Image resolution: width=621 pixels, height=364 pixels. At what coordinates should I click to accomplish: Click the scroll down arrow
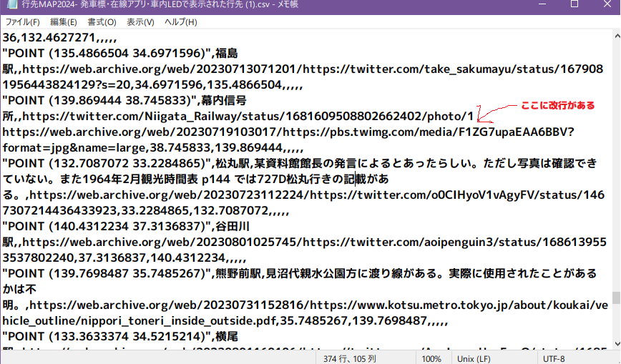point(617,343)
